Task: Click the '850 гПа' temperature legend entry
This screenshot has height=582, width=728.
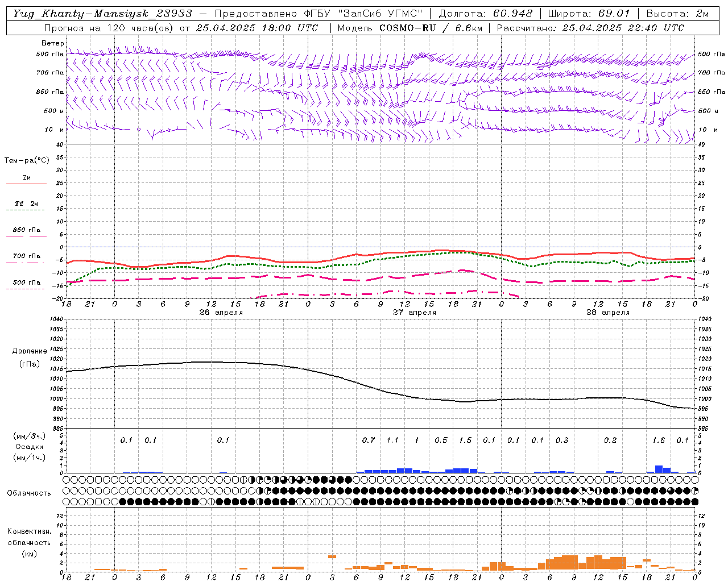Action: 27,230
